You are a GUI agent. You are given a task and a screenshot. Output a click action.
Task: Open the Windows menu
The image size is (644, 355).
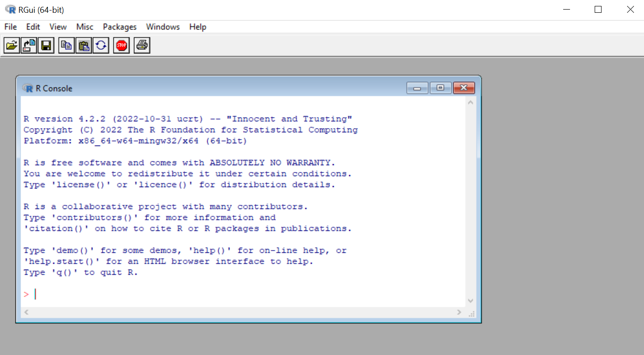(163, 27)
